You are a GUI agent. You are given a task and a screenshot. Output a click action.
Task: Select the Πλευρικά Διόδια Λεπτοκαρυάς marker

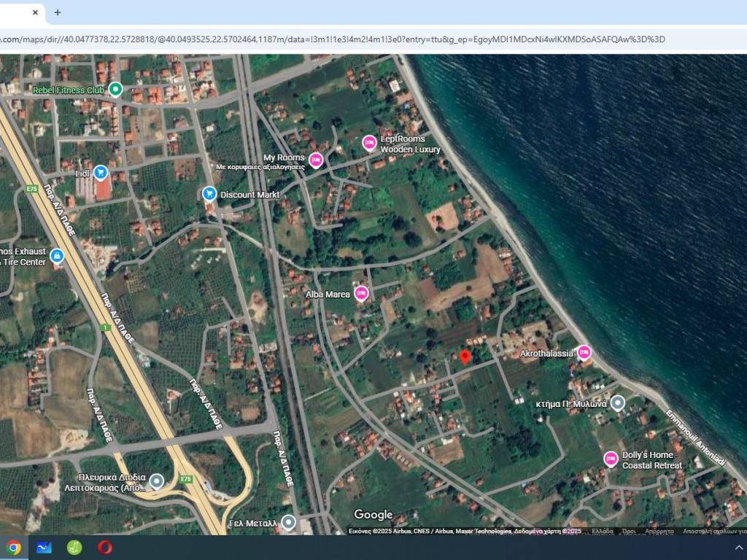(x=156, y=481)
